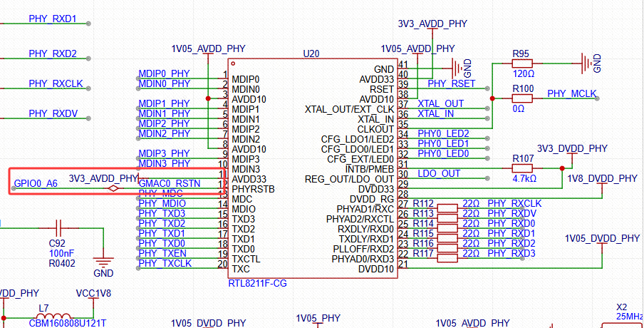Select the LDO_OUT net label
Screen dimensions: 644x328
(x=439, y=173)
